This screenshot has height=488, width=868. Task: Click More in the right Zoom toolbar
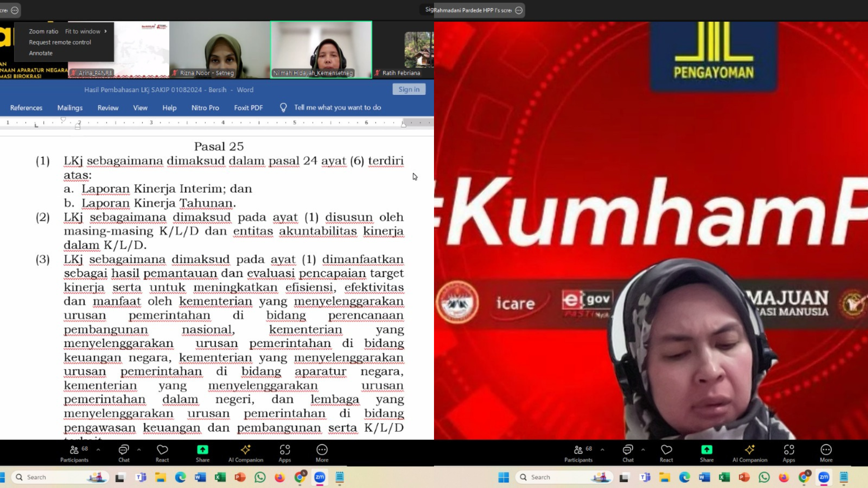click(826, 453)
